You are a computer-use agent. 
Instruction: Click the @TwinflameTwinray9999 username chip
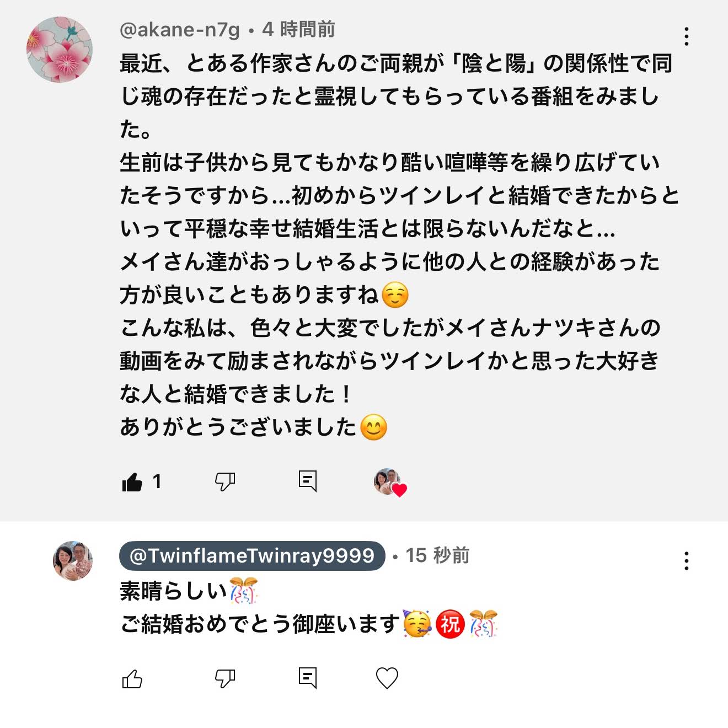pyautogui.click(x=252, y=556)
